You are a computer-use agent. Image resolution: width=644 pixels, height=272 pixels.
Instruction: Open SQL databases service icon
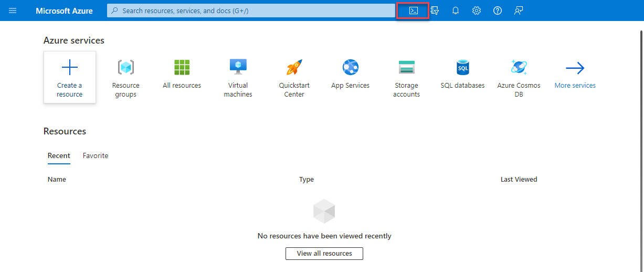pyautogui.click(x=463, y=67)
